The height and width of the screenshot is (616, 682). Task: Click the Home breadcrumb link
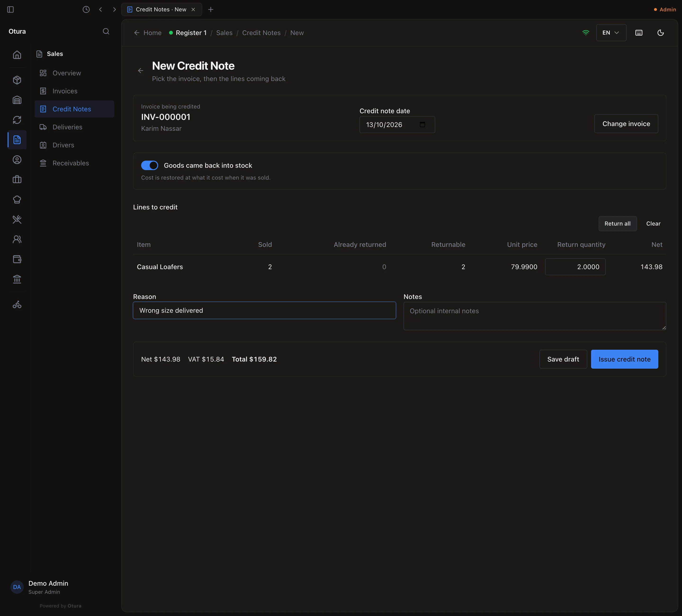tap(148, 33)
